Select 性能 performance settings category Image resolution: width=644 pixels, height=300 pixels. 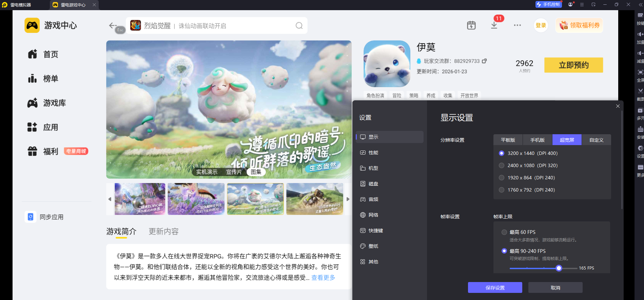pos(390,153)
